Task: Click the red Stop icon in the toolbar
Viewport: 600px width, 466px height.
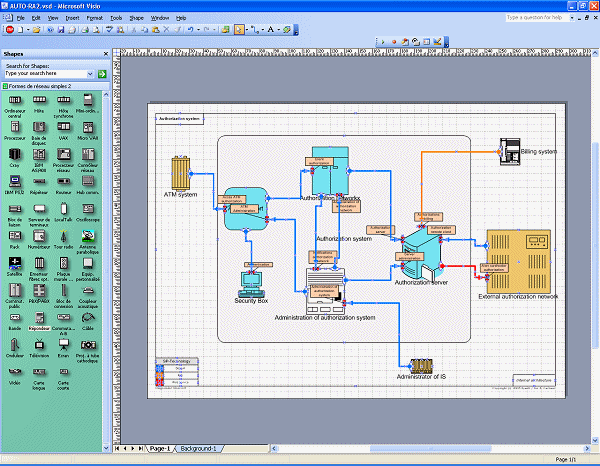Action: 10,29
